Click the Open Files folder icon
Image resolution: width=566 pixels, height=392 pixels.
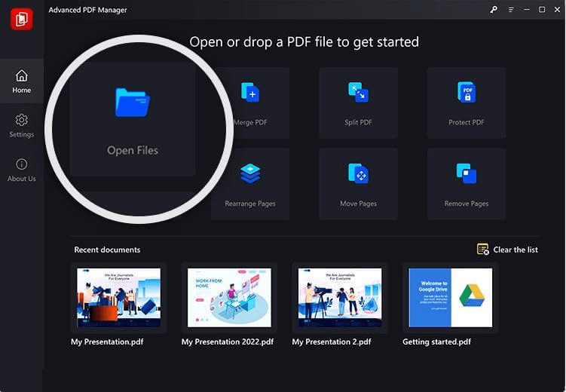coord(133,103)
